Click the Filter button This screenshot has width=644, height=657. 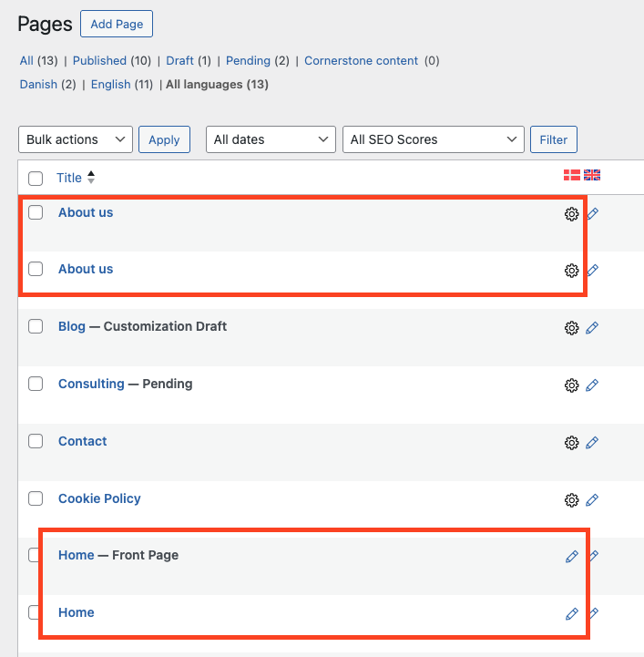554,139
